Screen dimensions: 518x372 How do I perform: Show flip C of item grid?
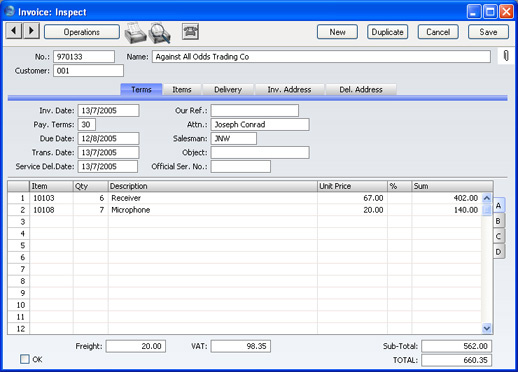point(499,236)
